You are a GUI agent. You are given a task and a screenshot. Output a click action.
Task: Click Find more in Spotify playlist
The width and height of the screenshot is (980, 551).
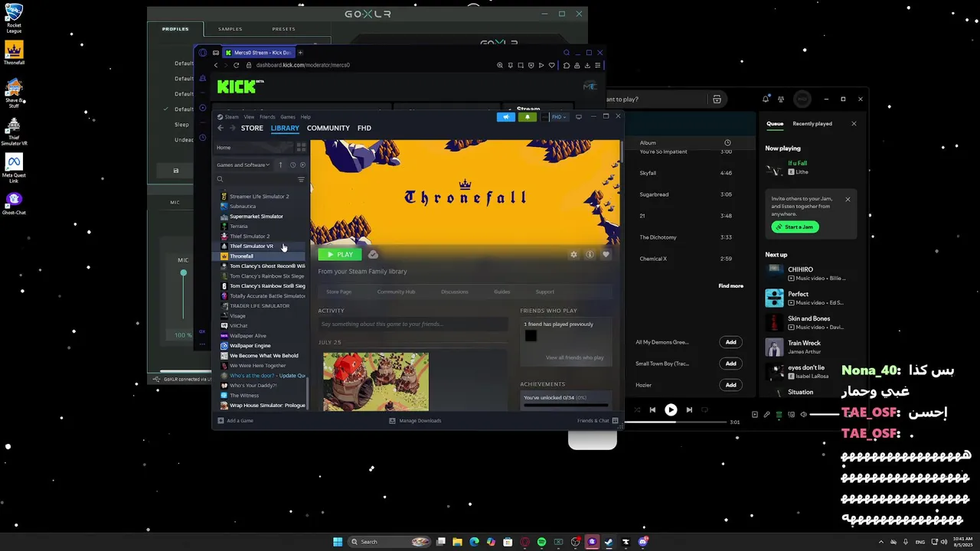pyautogui.click(x=730, y=285)
